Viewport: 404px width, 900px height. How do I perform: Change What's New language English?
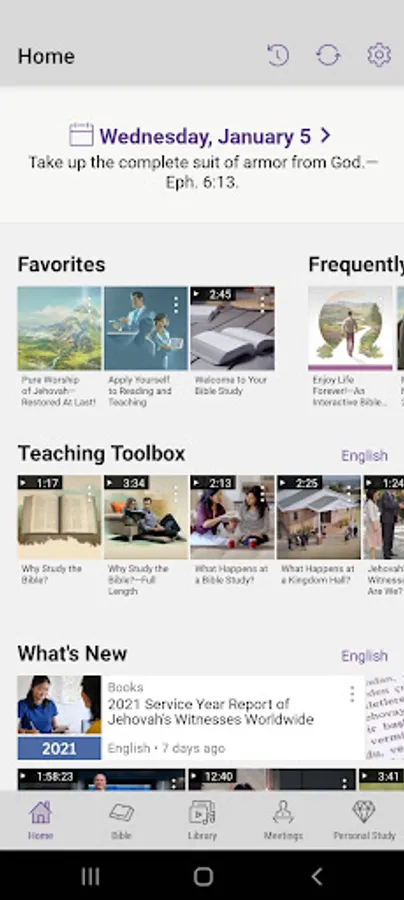pyautogui.click(x=364, y=655)
